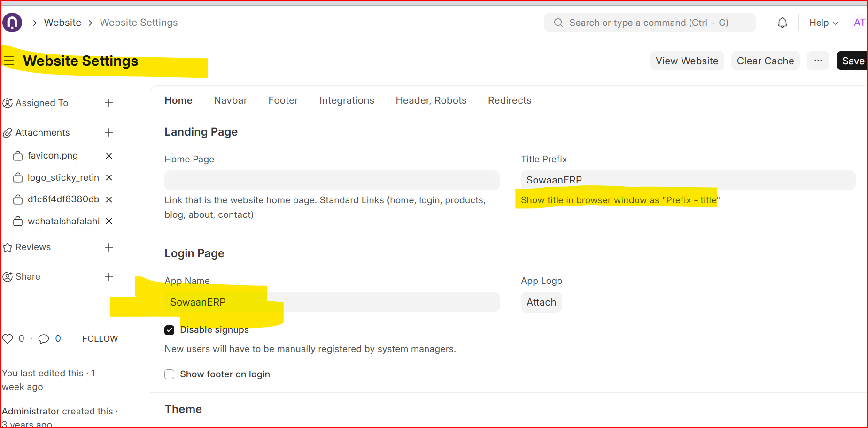Click the View Website button

[x=687, y=61]
